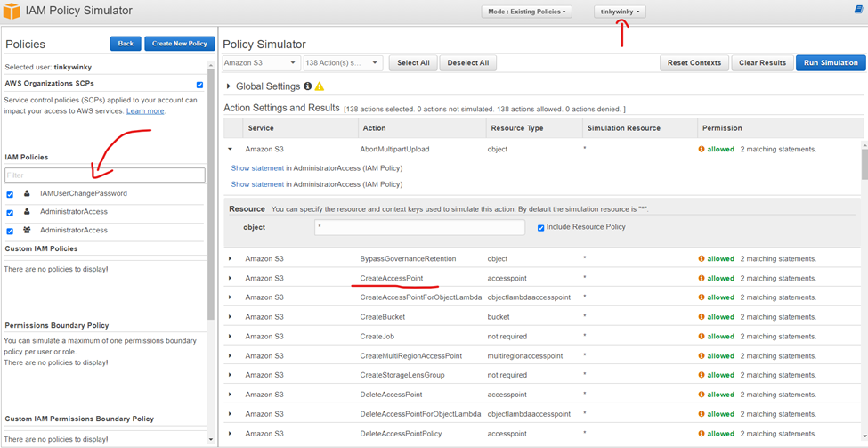Click the Reset Contexts button

click(x=694, y=63)
